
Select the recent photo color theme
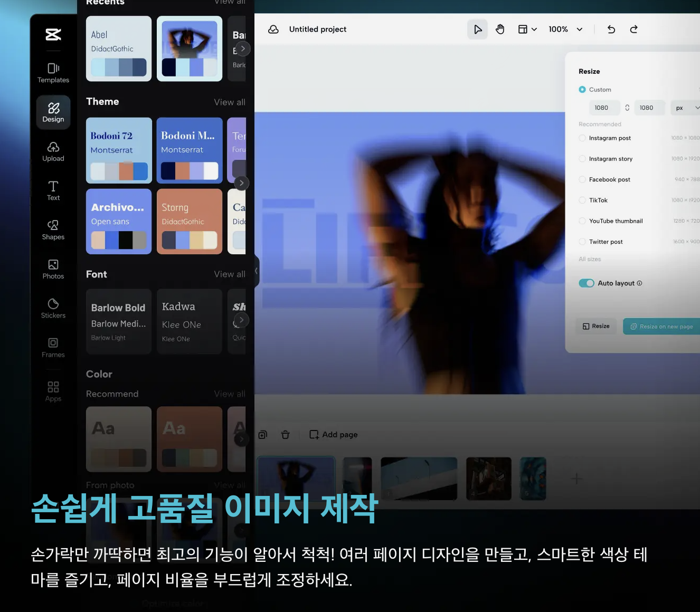190,49
